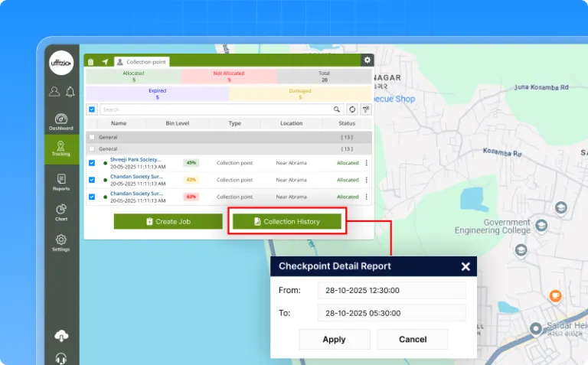Check the first General group checkbox

pyautogui.click(x=92, y=137)
